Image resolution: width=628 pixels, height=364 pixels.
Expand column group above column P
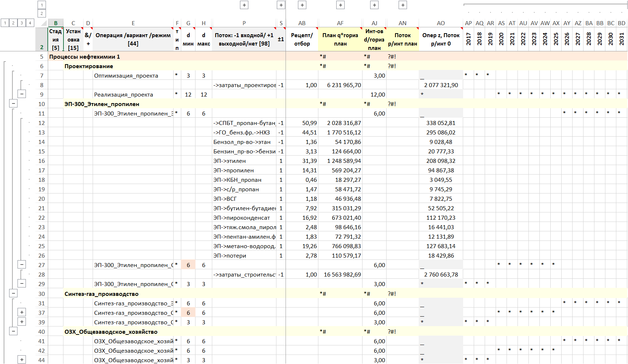[x=244, y=5]
